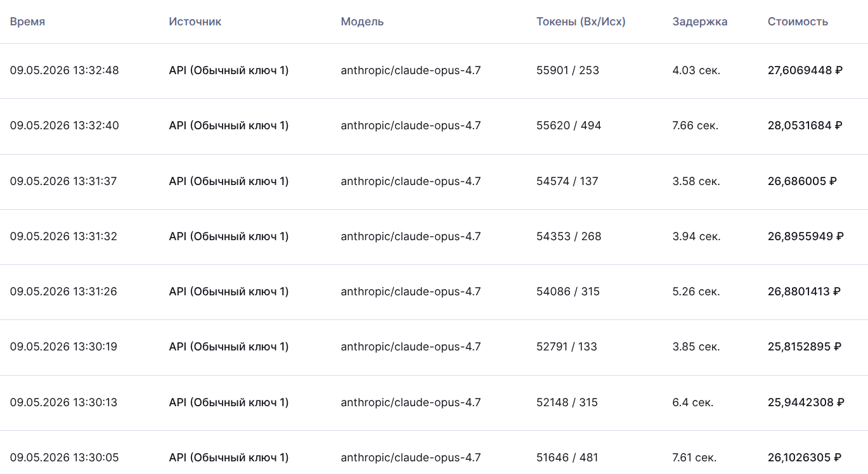Click the Источник column header

click(x=195, y=22)
